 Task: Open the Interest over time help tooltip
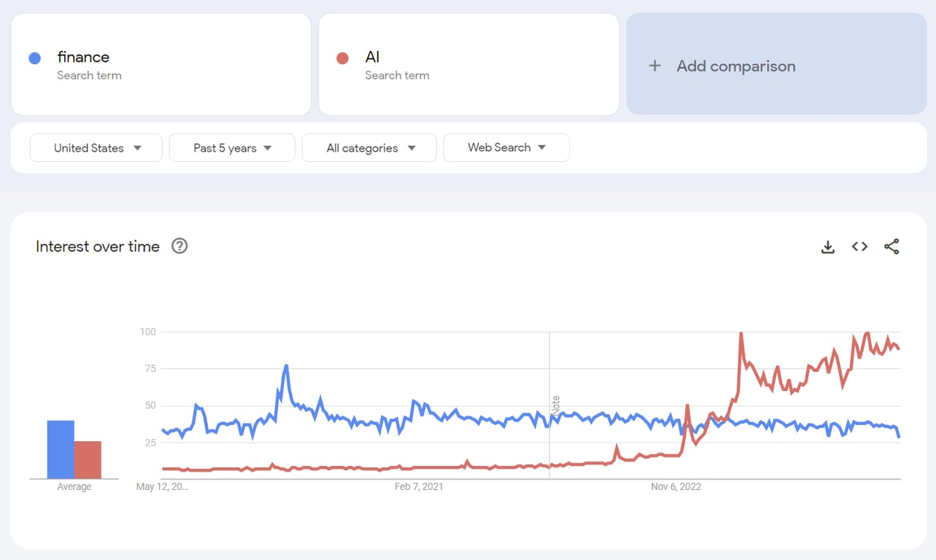179,246
